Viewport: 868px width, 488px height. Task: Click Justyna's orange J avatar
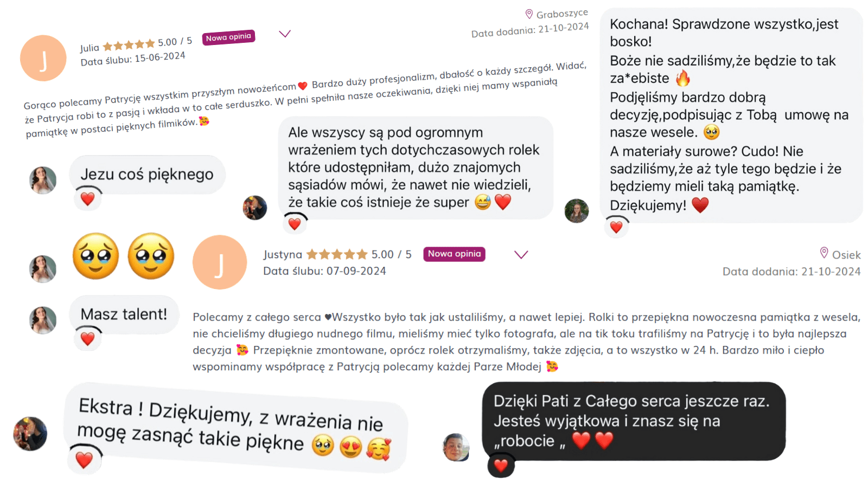click(x=220, y=262)
